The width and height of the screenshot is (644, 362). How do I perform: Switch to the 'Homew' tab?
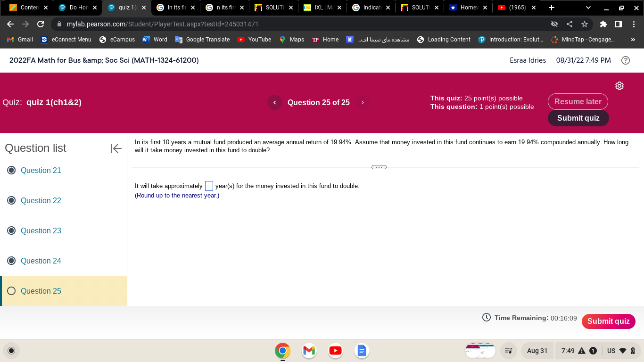(468, 8)
